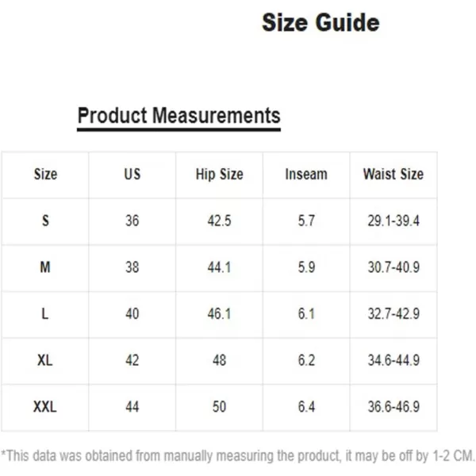Viewport: 476px width, 476px height.
Task: Click the S size row label
Action: tap(45, 221)
